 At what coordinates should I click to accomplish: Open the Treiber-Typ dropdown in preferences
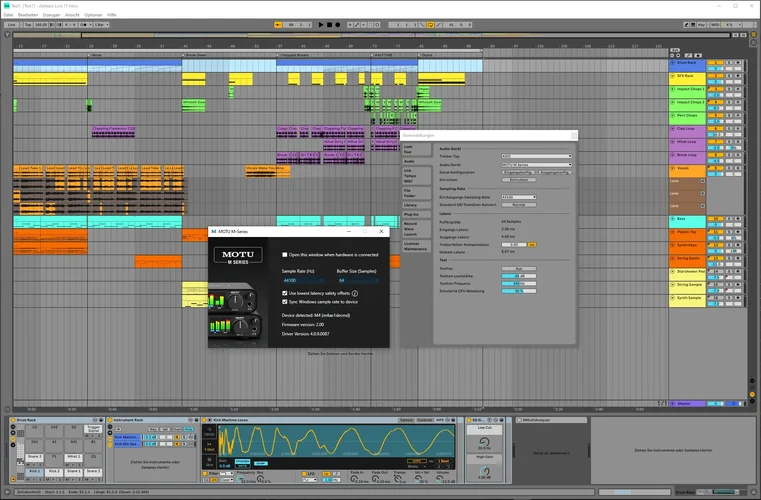click(x=536, y=156)
